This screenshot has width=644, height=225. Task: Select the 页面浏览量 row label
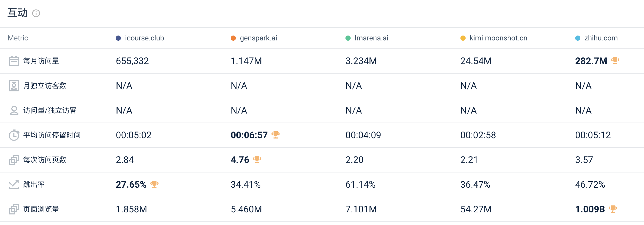tap(41, 209)
